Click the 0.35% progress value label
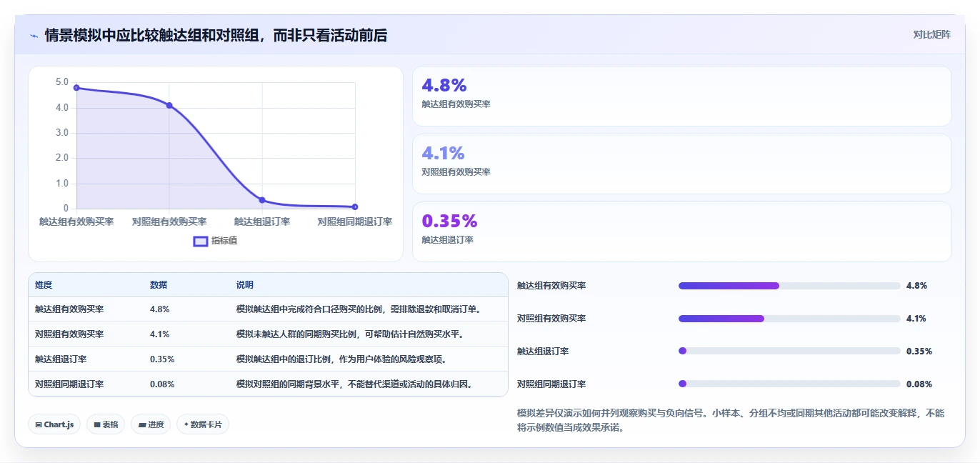The image size is (980, 463). (919, 351)
